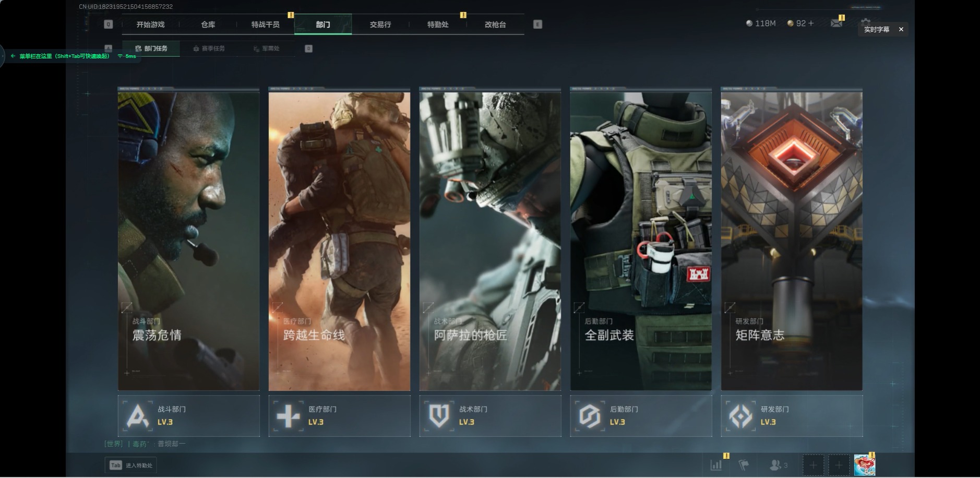Image resolution: width=980 pixels, height=478 pixels.
Task: Switch to the 特勤处 tab
Action: pyautogui.click(x=438, y=25)
